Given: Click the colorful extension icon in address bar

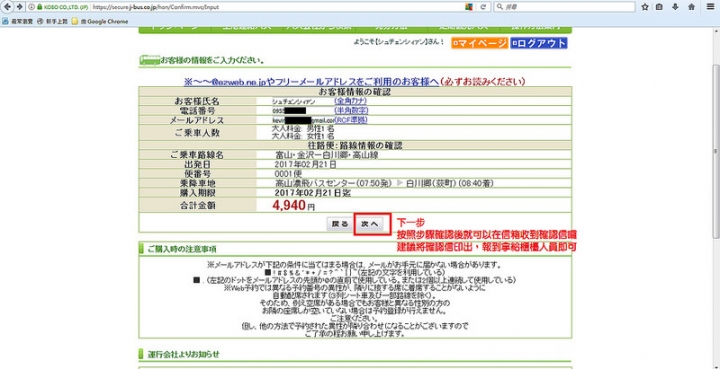Looking at the screenshot, I should 469,7.
